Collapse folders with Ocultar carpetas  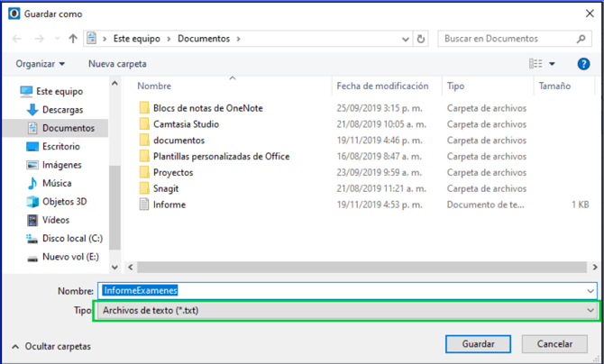[x=50, y=346]
